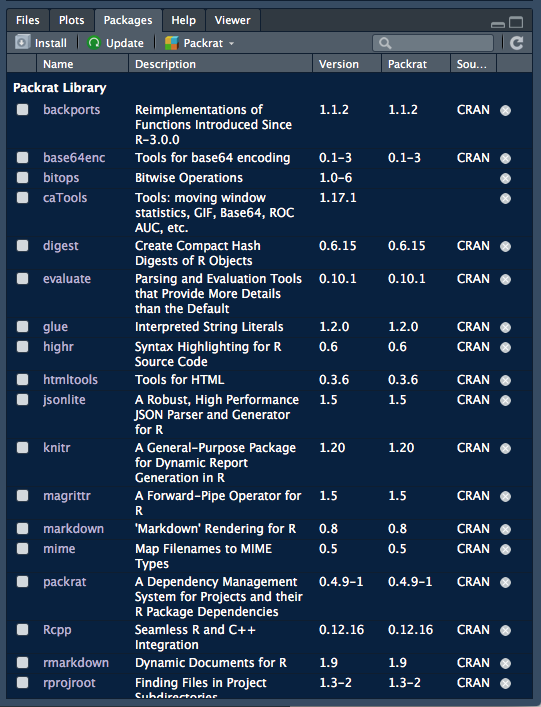Check the base64enc package checkbox
The height and width of the screenshot is (707, 541).
(x=23, y=157)
